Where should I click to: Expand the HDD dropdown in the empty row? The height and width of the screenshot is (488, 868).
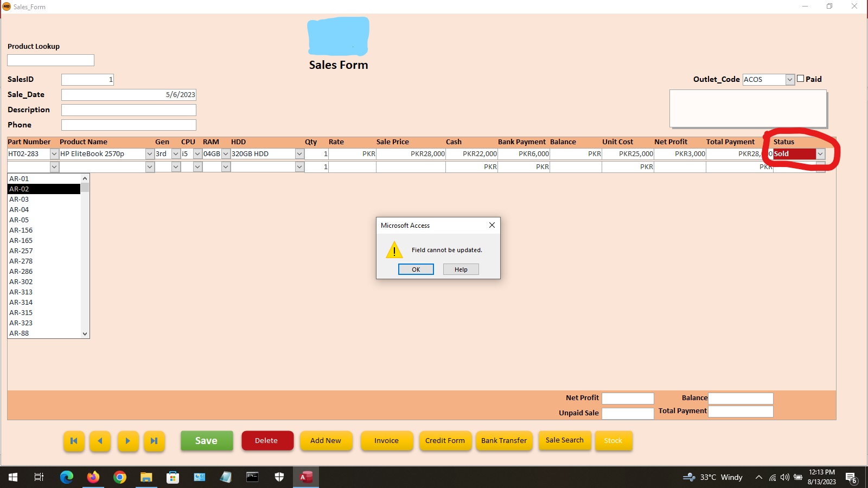click(299, 166)
